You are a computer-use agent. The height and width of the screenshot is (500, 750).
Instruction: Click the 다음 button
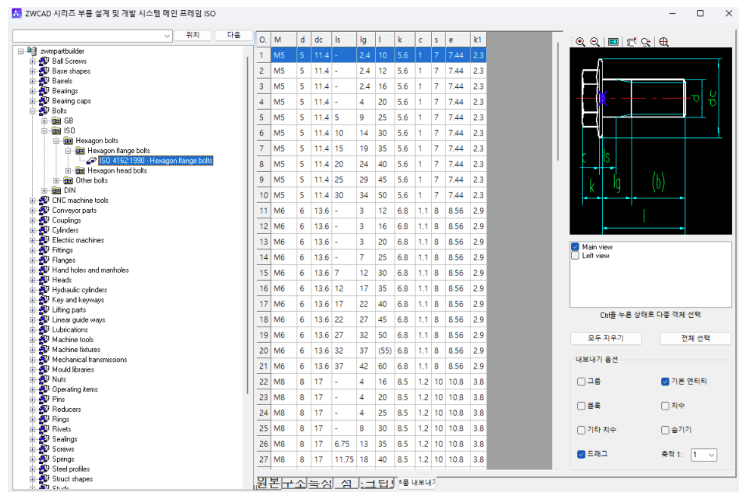point(233,35)
